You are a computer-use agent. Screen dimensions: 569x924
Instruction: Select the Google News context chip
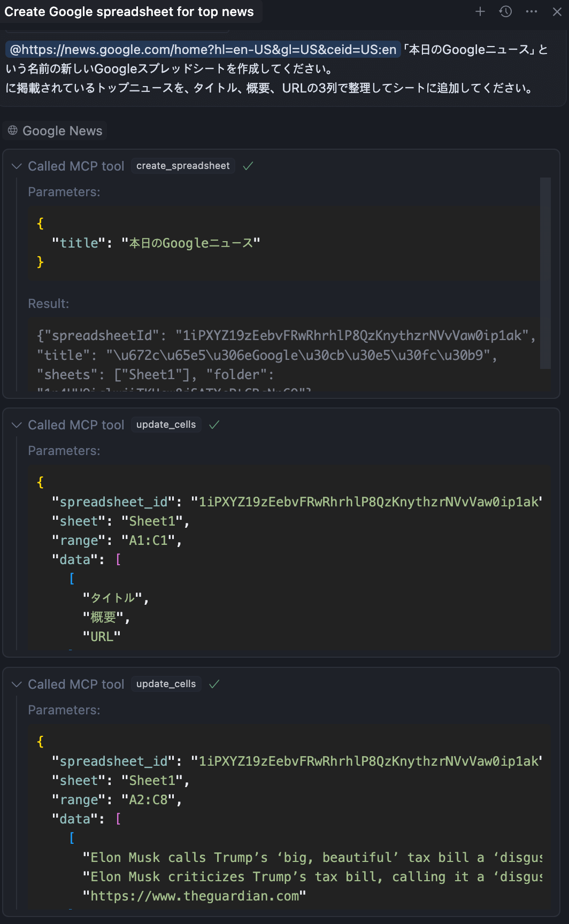click(55, 131)
